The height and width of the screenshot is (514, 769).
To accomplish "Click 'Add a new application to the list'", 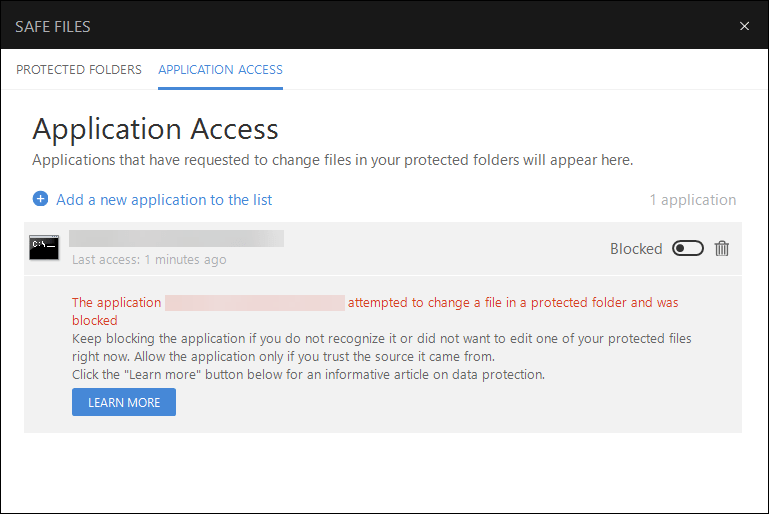I will [164, 200].
